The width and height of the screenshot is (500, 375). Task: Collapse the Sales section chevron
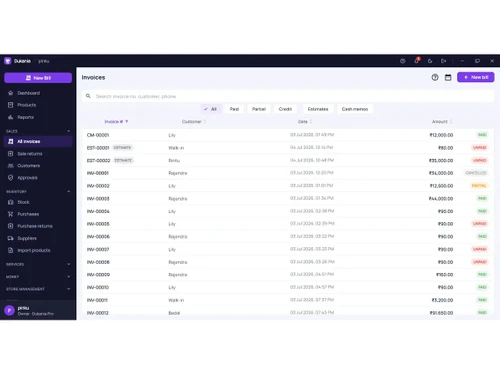coord(69,131)
